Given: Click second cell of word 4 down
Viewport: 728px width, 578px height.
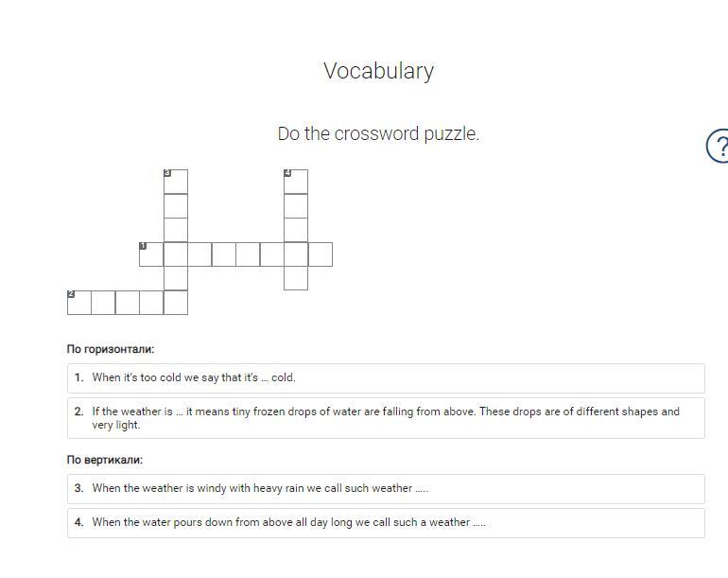Looking at the screenshot, I should 296,206.
